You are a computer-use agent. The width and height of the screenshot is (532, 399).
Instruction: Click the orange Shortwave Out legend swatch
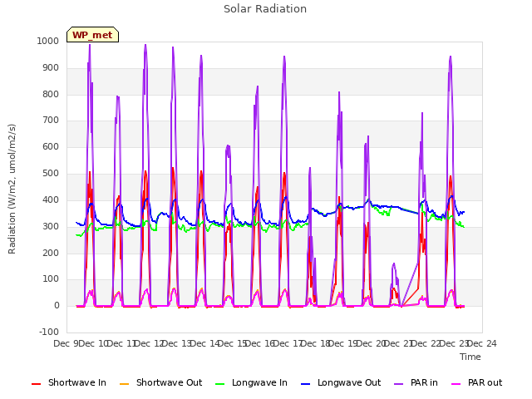[125, 384]
